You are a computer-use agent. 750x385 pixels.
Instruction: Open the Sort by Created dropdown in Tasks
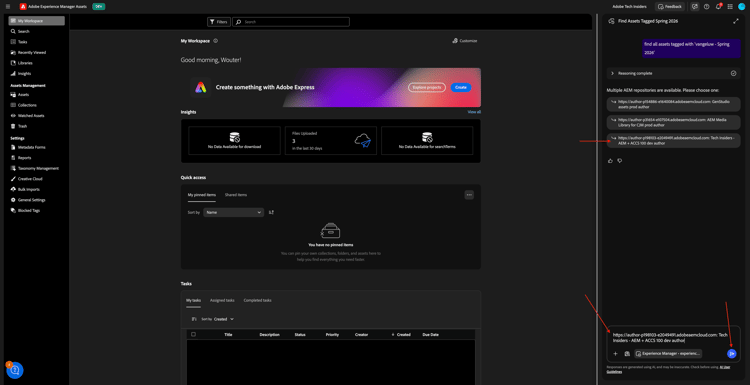pyautogui.click(x=224, y=319)
